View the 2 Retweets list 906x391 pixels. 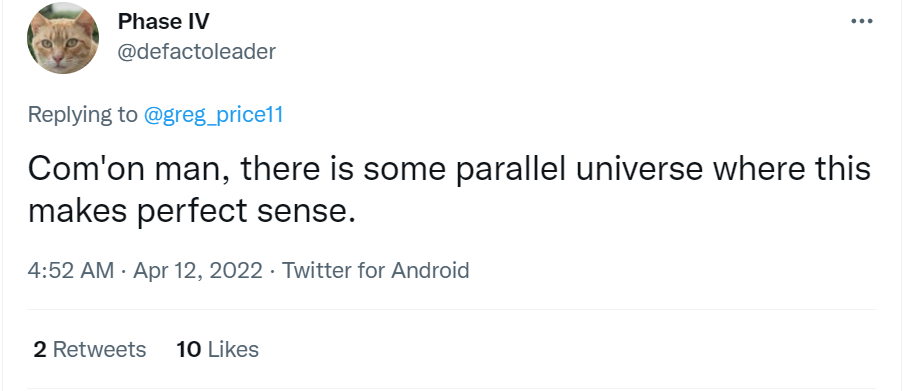[x=90, y=349]
